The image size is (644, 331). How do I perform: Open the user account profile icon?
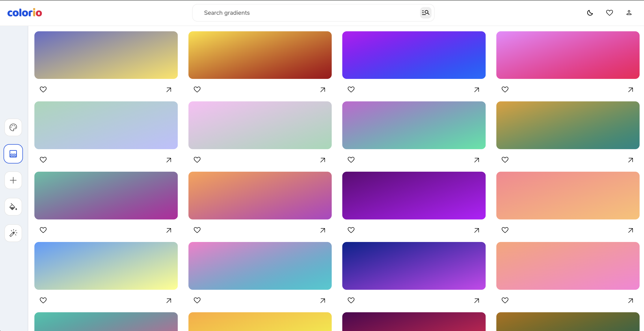tap(629, 13)
